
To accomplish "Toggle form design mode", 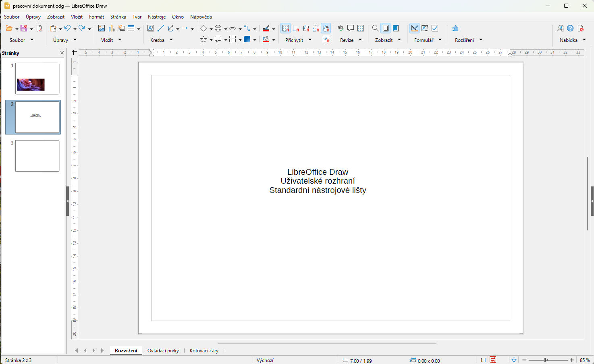I will coord(415,28).
